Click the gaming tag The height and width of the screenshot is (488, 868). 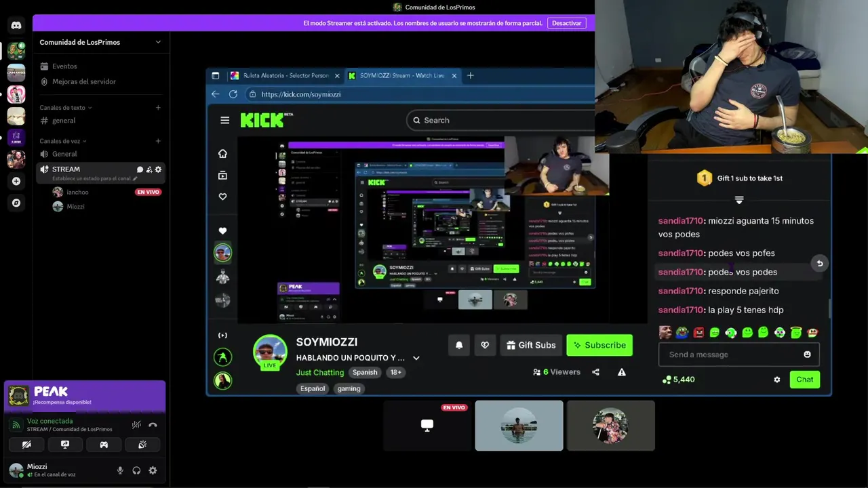349,388
